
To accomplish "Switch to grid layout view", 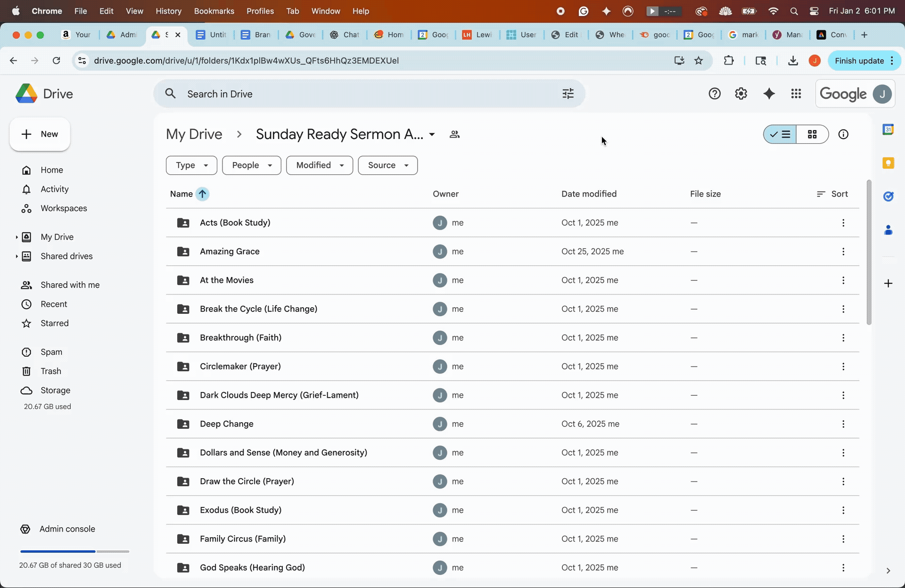I will coord(812,134).
